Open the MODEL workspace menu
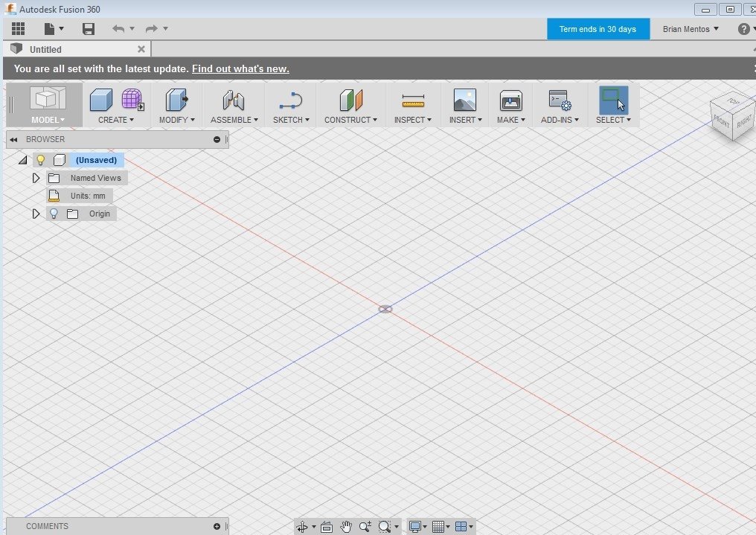The image size is (756, 535). tap(48, 120)
